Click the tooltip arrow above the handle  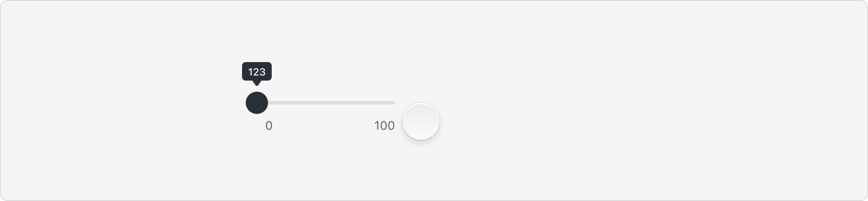point(256,83)
